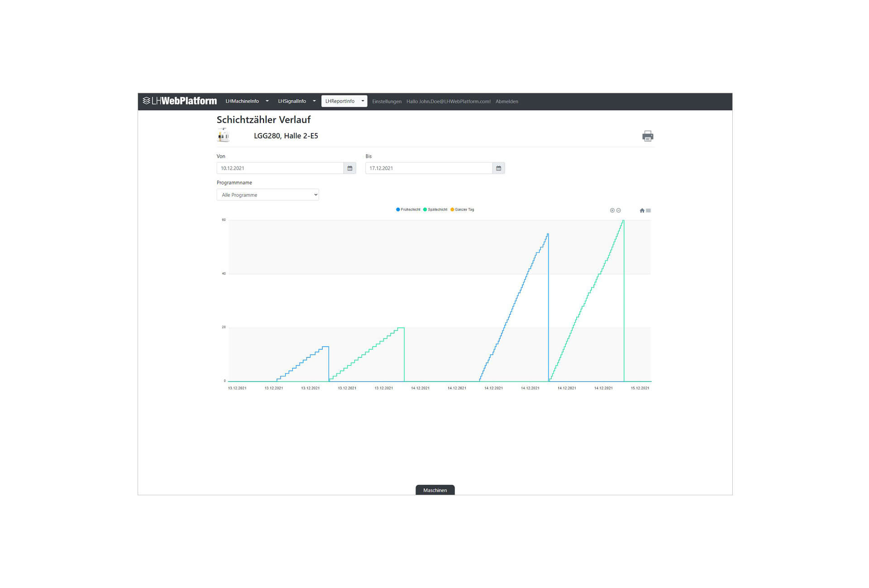Click the Abmelden link
869x588 pixels.
pyautogui.click(x=506, y=101)
